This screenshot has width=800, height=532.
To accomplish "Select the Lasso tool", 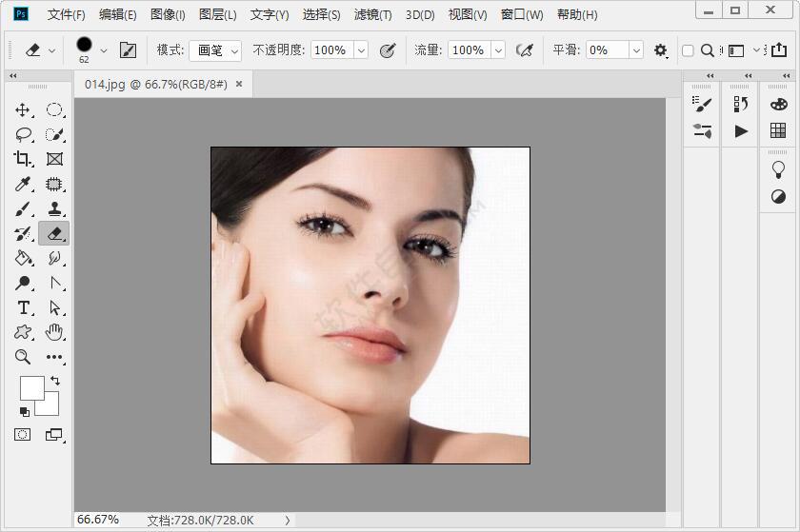I will tap(23, 134).
